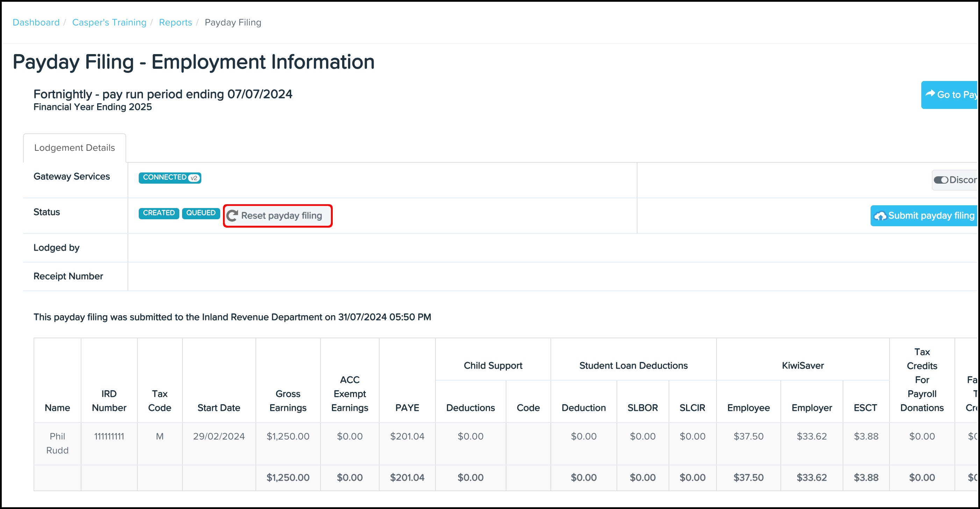
Task: Open the Lodgement Details tab
Action: pos(74,148)
